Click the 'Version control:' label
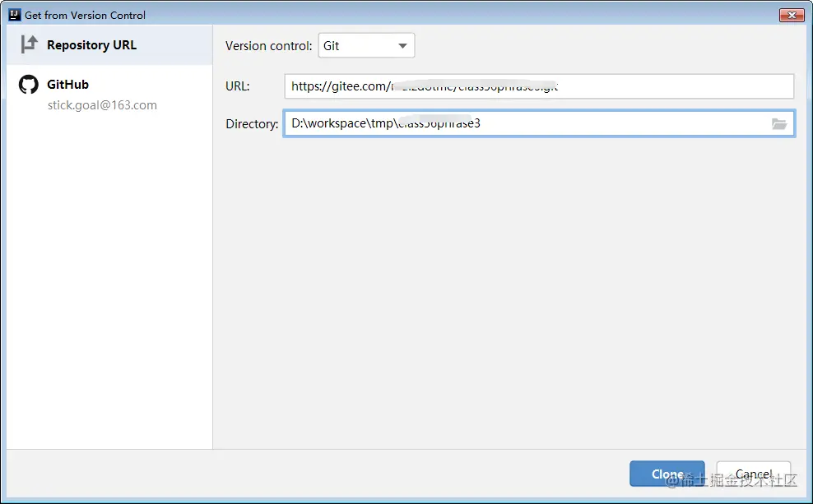 tap(268, 46)
